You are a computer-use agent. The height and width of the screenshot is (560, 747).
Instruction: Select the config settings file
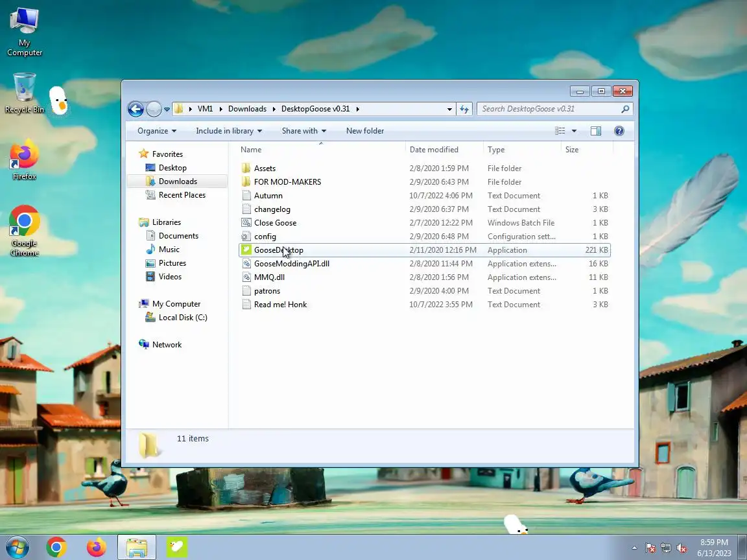point(265,237)
